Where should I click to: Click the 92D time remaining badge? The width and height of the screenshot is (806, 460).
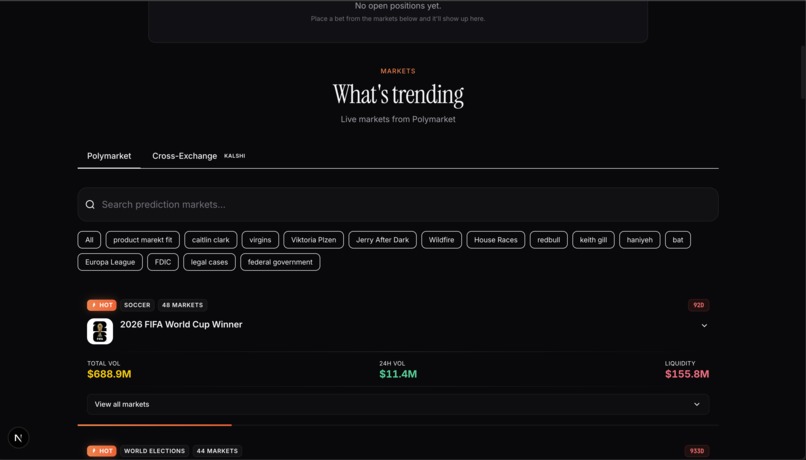[699, 305]
